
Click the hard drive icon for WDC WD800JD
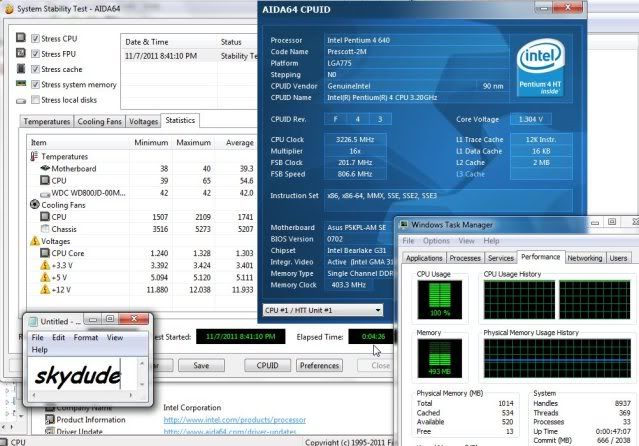pyautogui.click(x=45, y=194)
